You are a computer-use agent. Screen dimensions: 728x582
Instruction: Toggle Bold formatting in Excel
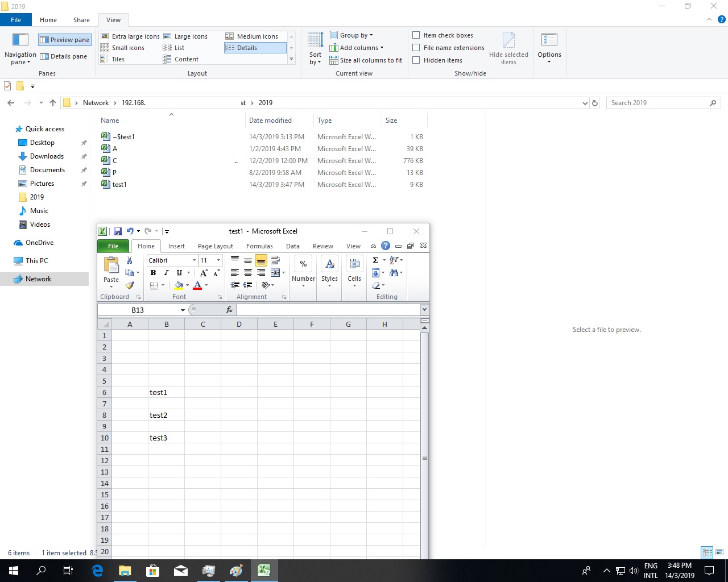153,273
